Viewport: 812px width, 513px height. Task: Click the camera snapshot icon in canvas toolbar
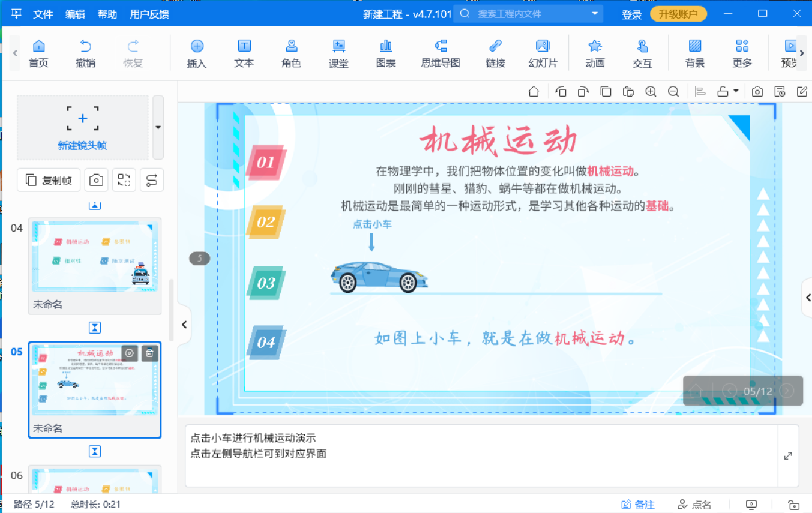click(757, 92)
